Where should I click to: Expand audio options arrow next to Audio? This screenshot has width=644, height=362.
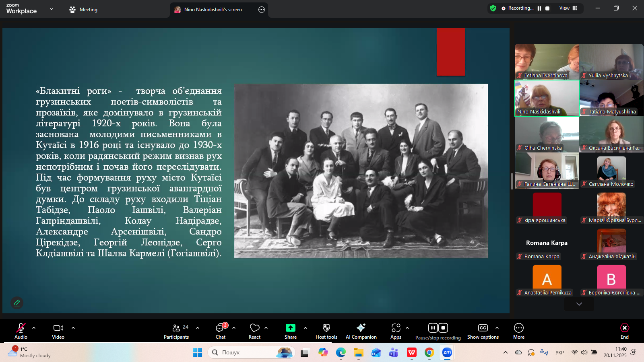[x=34, y=328]
